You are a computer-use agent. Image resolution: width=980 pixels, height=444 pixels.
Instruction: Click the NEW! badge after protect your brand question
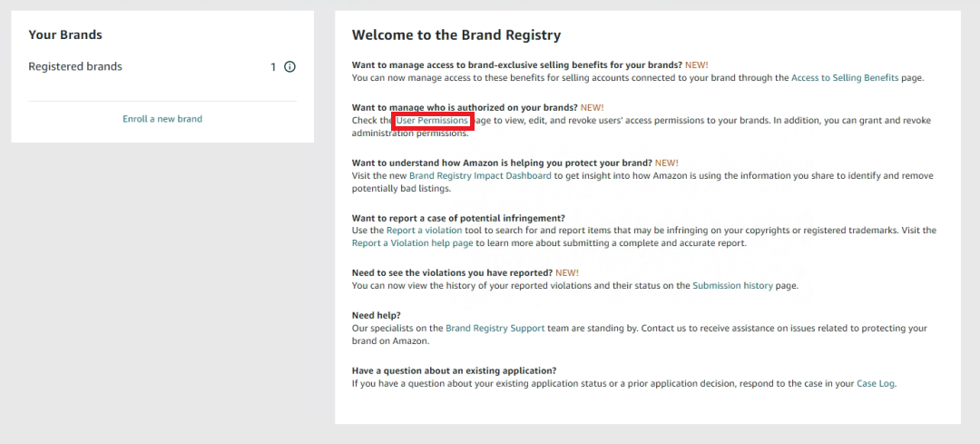click(x=666, y=163)
